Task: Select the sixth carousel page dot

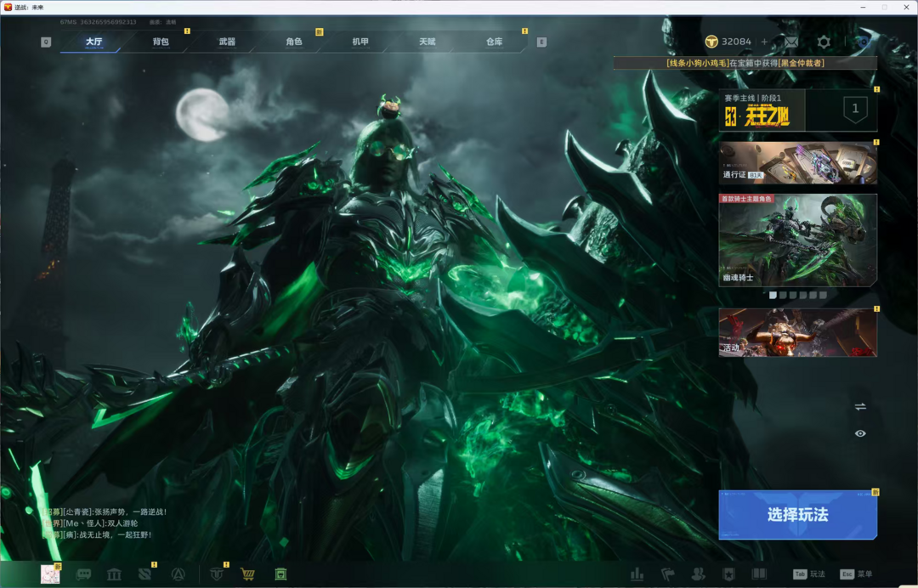Action: coord(823,295)
